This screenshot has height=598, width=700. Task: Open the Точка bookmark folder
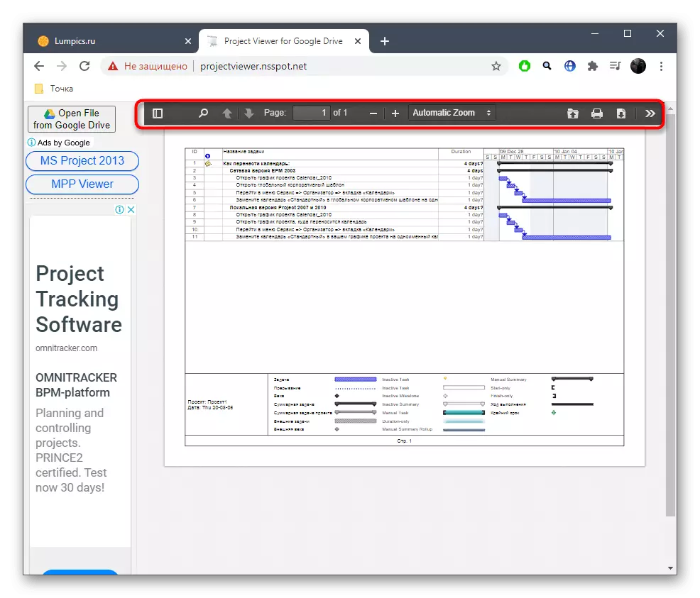click(54, 89)
